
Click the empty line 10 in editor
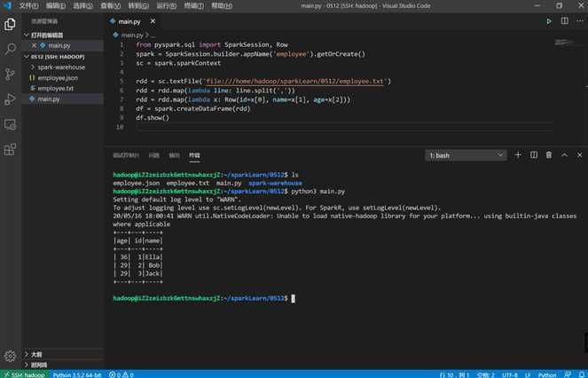coord(344,127)
